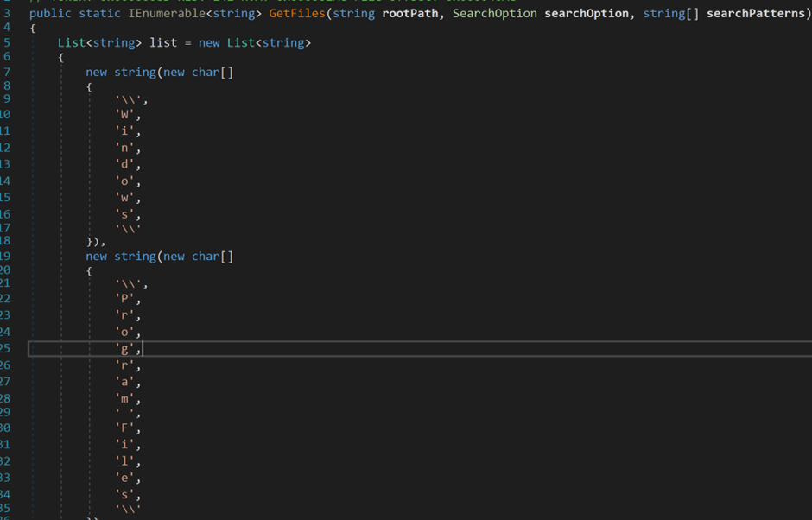Click the backslash literal on line 9

(128, 99)
